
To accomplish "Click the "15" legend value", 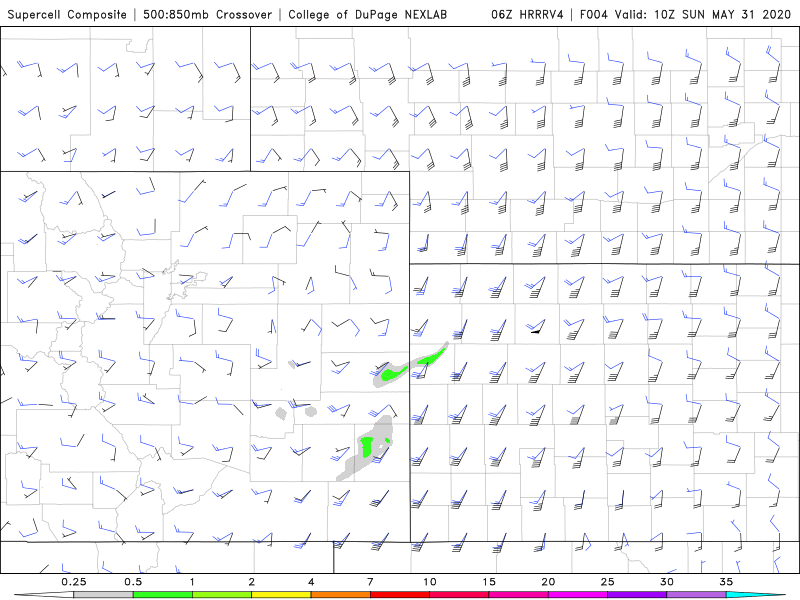I will coord(489,582).
